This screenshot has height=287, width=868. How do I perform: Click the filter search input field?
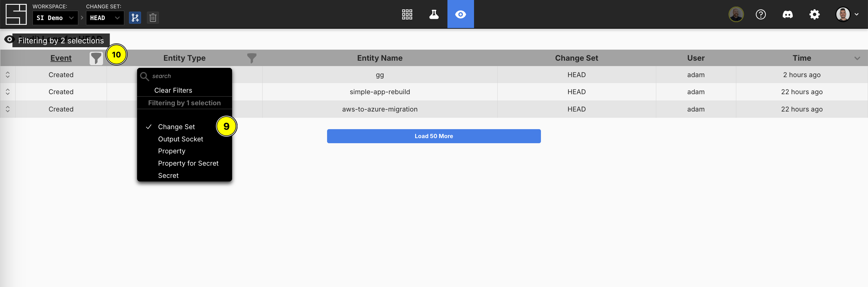[184, 76]
